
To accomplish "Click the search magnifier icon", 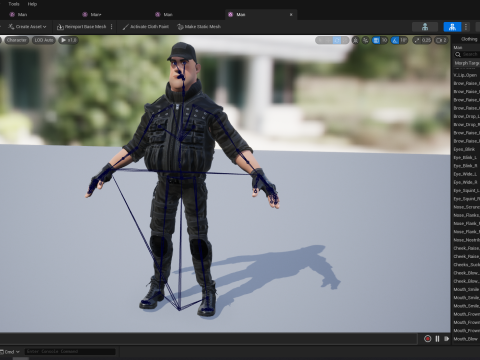I will click(x=458, y=54).
